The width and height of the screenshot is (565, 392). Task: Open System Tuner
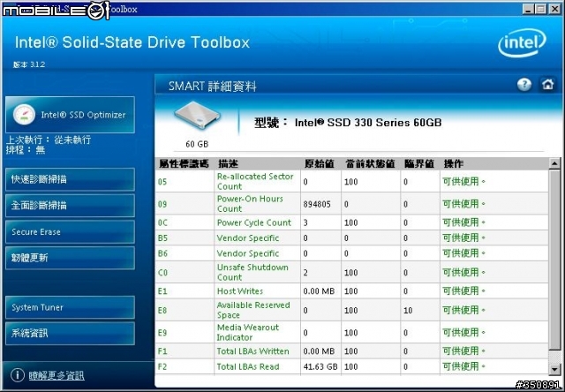[71, 307]
